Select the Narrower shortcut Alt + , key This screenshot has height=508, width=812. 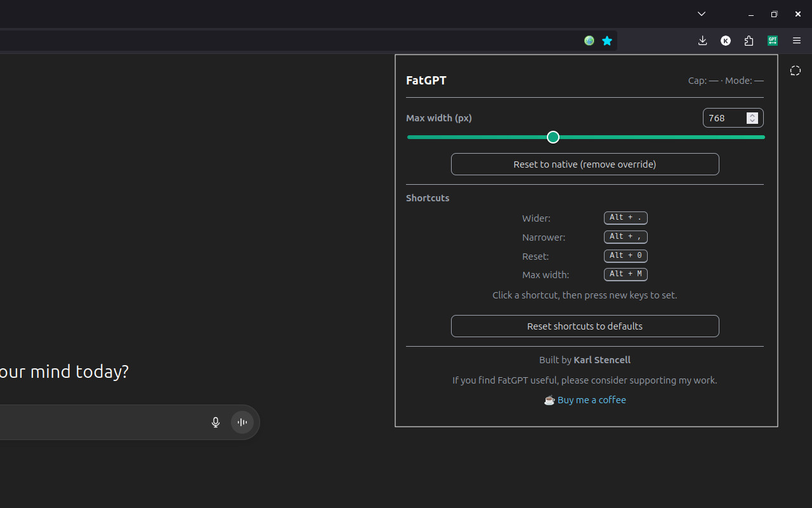[x=625, y=237]
